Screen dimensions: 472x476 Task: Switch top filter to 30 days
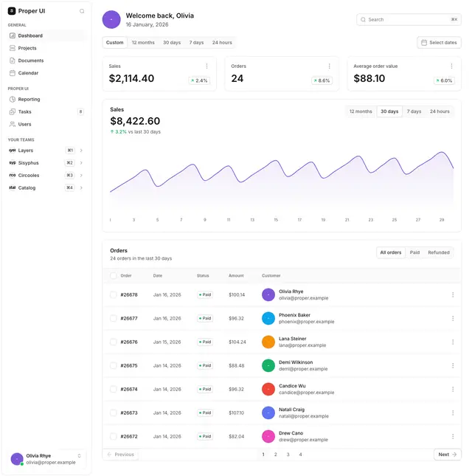[x=172, y=43]
